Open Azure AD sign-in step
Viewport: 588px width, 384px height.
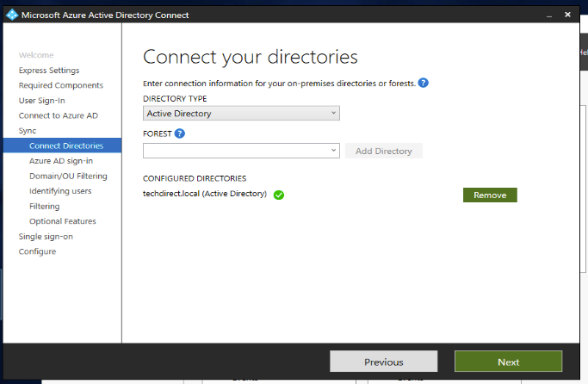[x=61, y=161]
